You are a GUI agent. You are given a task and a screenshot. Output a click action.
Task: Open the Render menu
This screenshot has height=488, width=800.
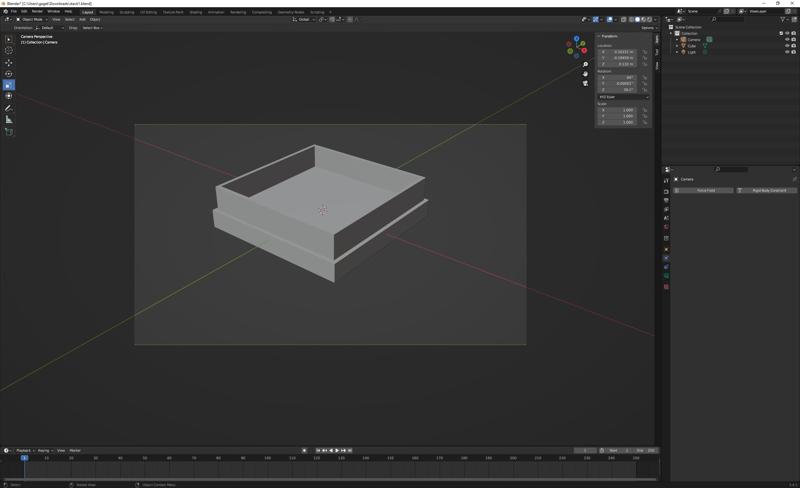[x=37, y=11]
